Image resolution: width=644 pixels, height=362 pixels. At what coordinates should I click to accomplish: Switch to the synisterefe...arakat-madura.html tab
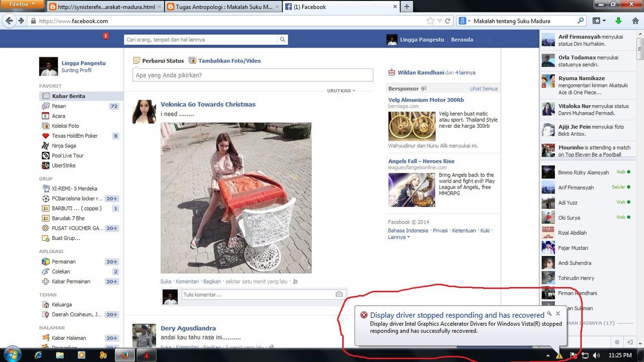pyautogui.click(x=106, y=7)
